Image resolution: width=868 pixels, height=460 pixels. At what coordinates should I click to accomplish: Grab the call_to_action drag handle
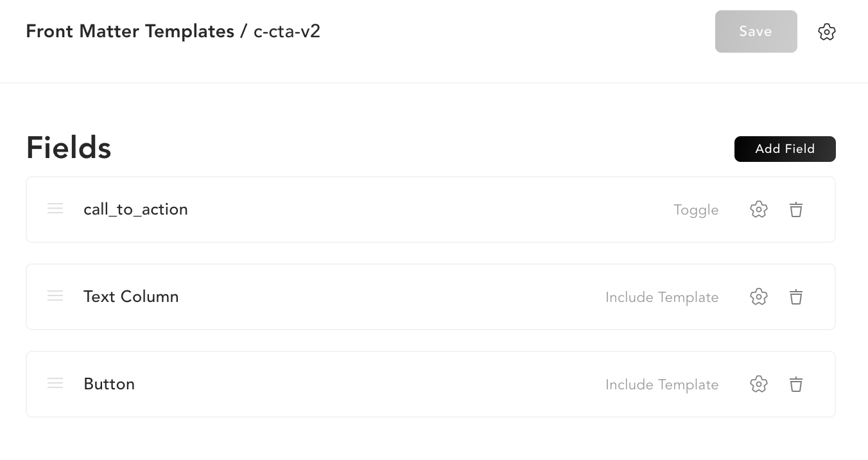(55, 209)
